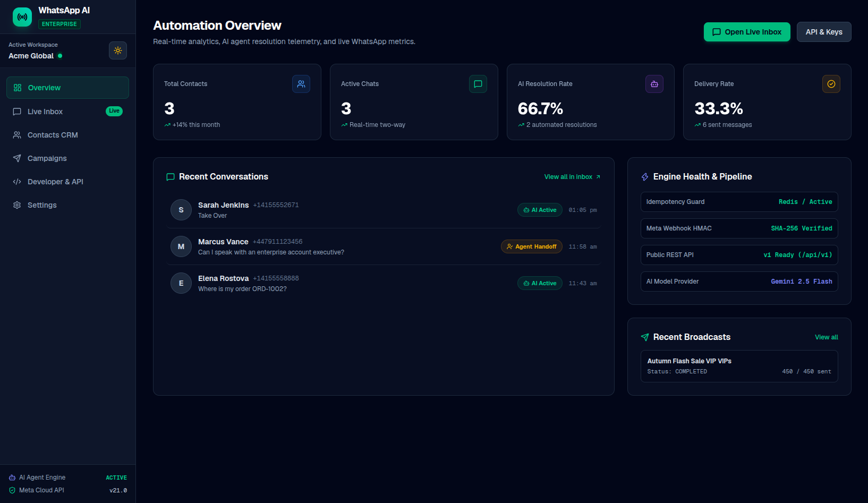
Task: Click Elena Rostova's AI Active badge
Action: tap(540, 283)
